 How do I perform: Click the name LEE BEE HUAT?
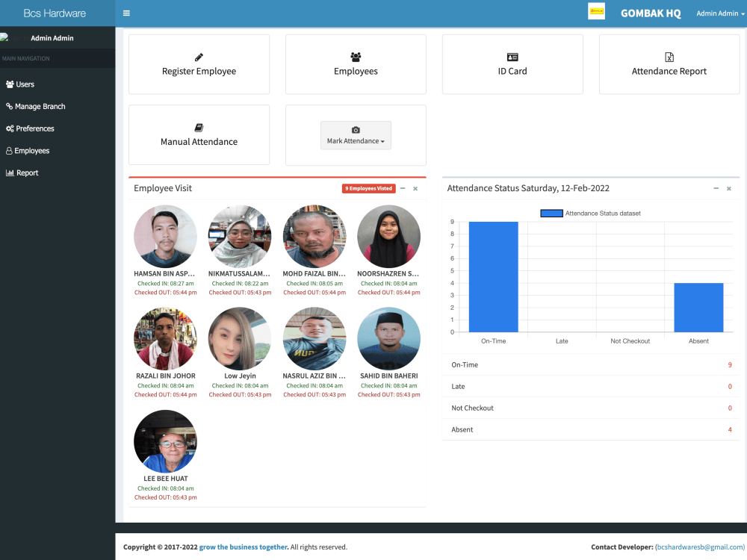[x=165, y=479]
